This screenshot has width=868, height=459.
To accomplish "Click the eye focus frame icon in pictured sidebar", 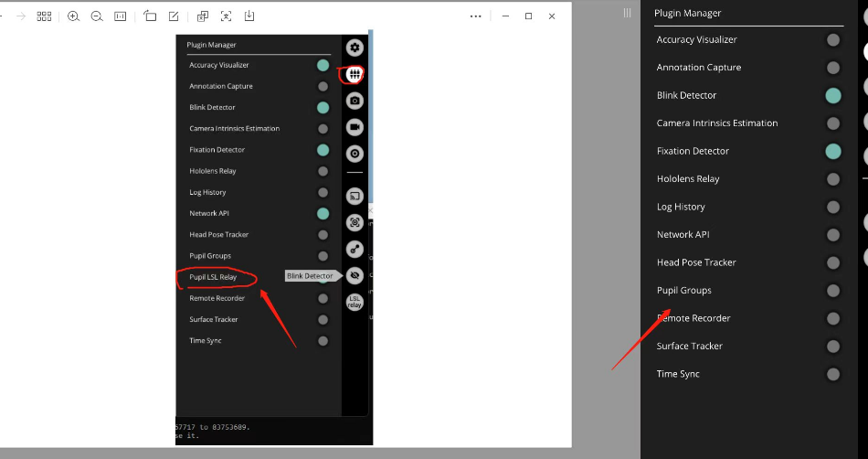I will point(355,222).
